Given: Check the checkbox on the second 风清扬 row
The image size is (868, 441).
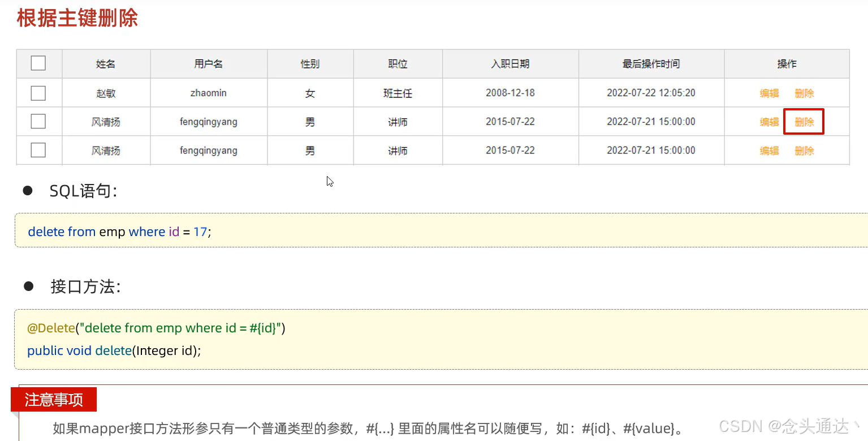Looking at the screenshot, I should pos(38,121).
